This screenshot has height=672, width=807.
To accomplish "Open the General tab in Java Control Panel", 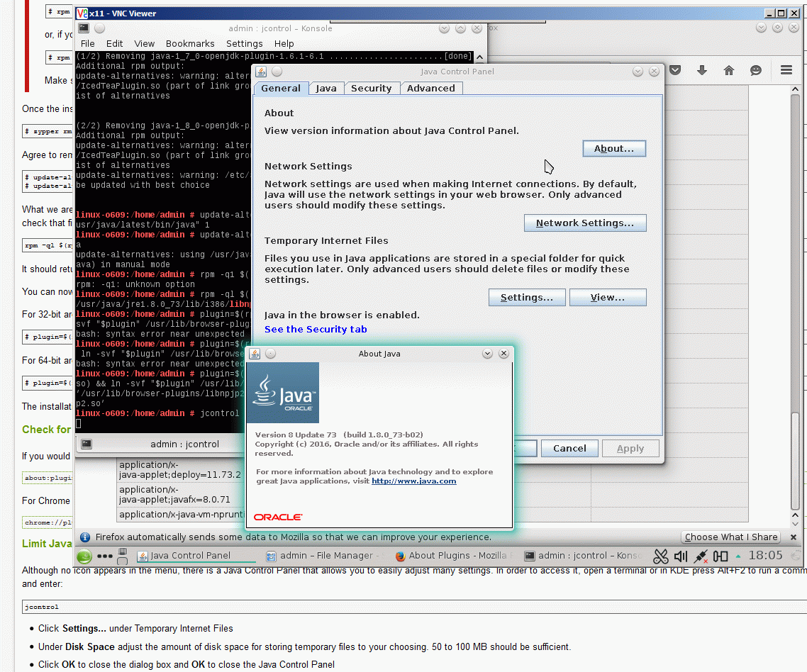I will pyautogui.click(x=281, y=88).
